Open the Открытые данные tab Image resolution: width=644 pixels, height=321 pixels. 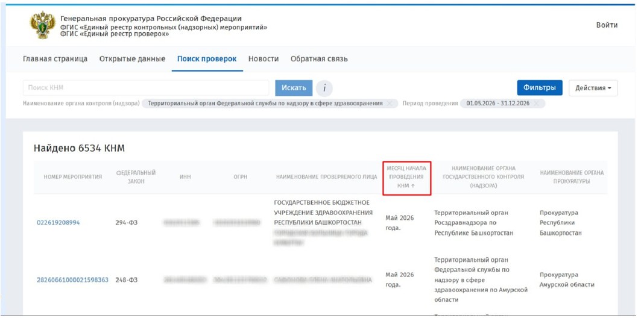point(132,58)
